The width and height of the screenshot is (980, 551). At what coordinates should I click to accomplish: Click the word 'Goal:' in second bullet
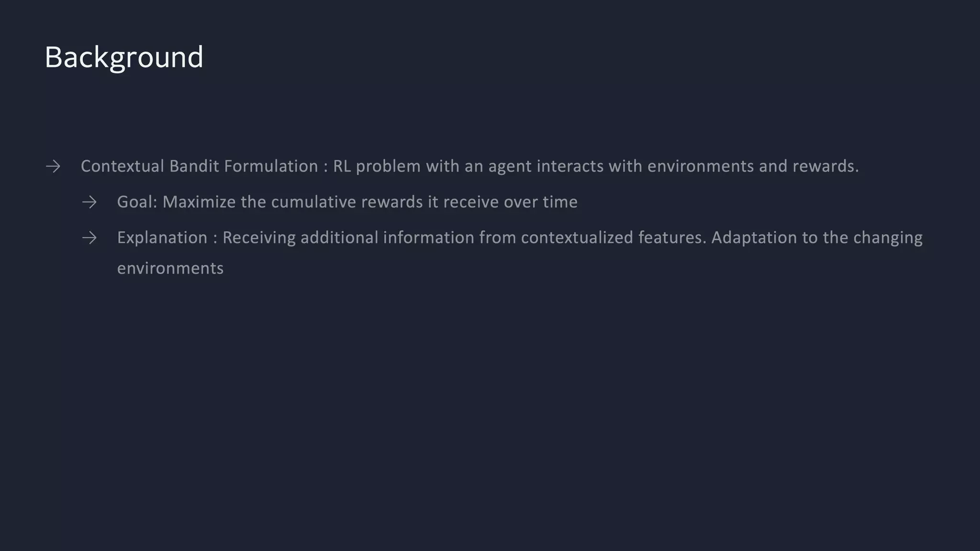(137, 202)
